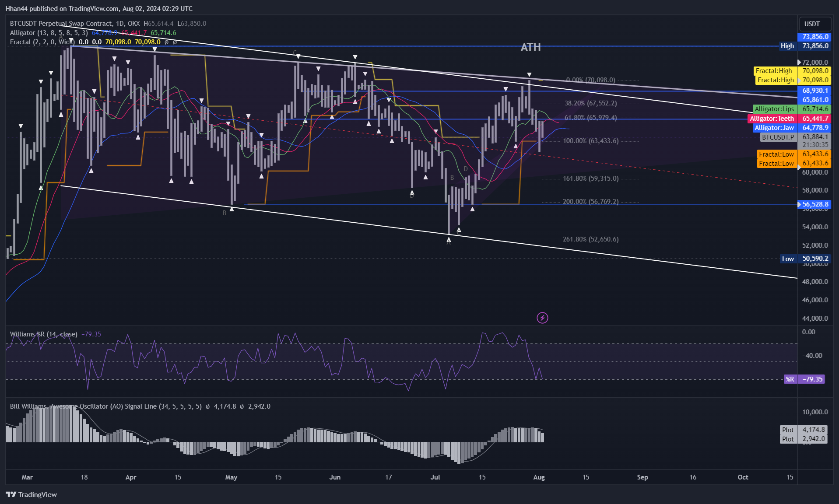839x504 pixels.
Task: Click the Low 50,590.2 price label
Action: (x=805, y=259)
